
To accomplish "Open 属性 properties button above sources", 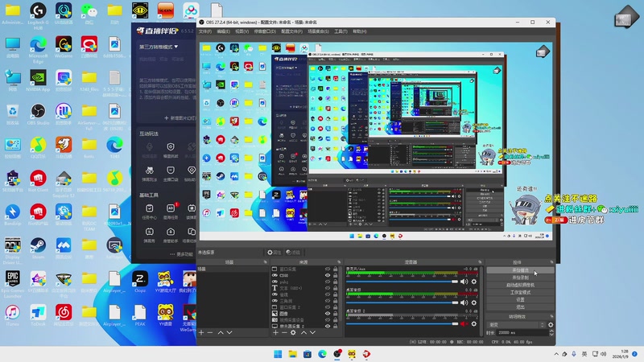I will click(274, 253).
